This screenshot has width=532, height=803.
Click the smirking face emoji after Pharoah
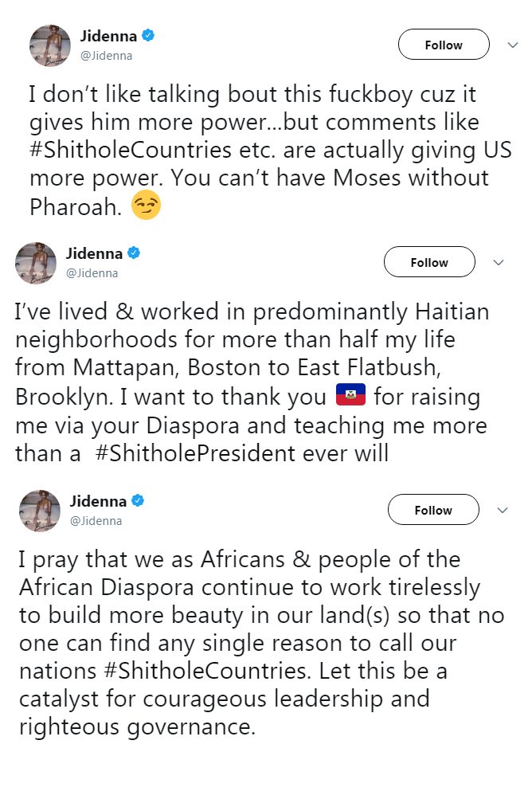pyautogui.click(x=147, y=206)
